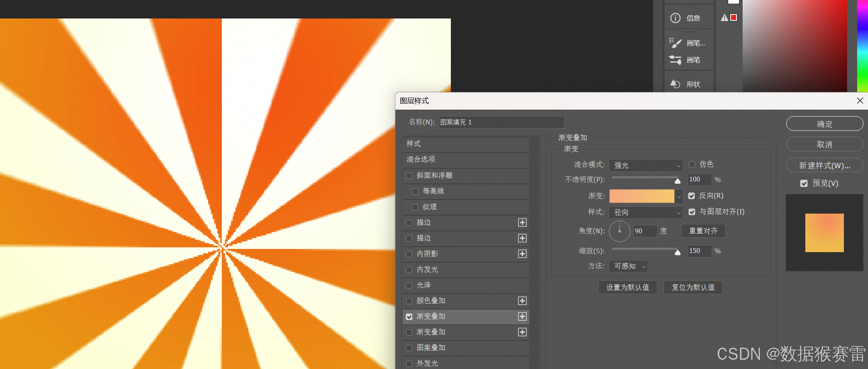The width and height of the screenshot is (868, 369).
Task: Select 混合选项 in the styles list
Action: [466, 159]
